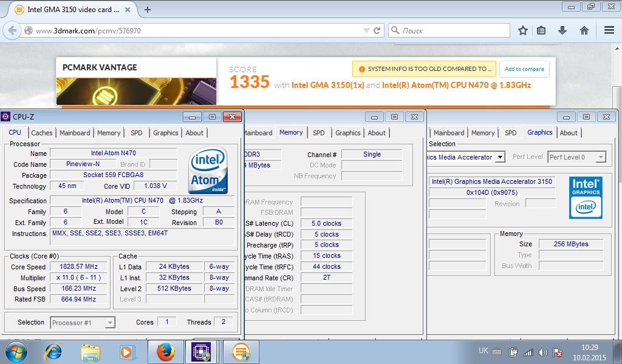622x364 pixels.
Task: Launch Internet Explorer from taskbar
Action: click(x=53, y=352)
